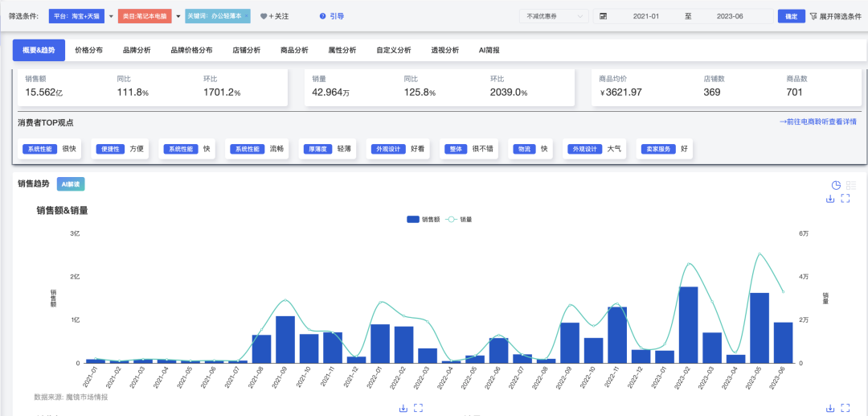Click the end date field 2023-06
This screenshot has height=416, width=868.
point(730,17)
